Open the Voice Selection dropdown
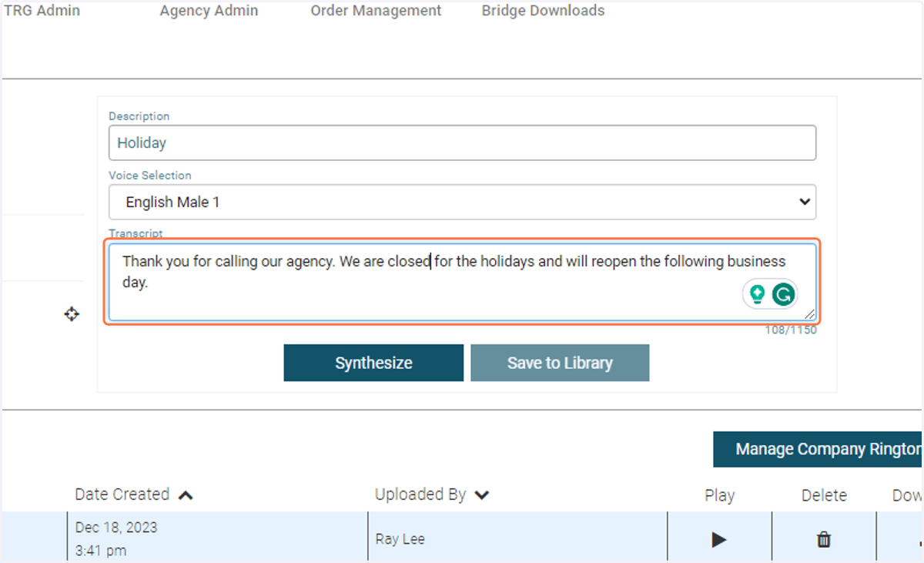 pos(462,202)
